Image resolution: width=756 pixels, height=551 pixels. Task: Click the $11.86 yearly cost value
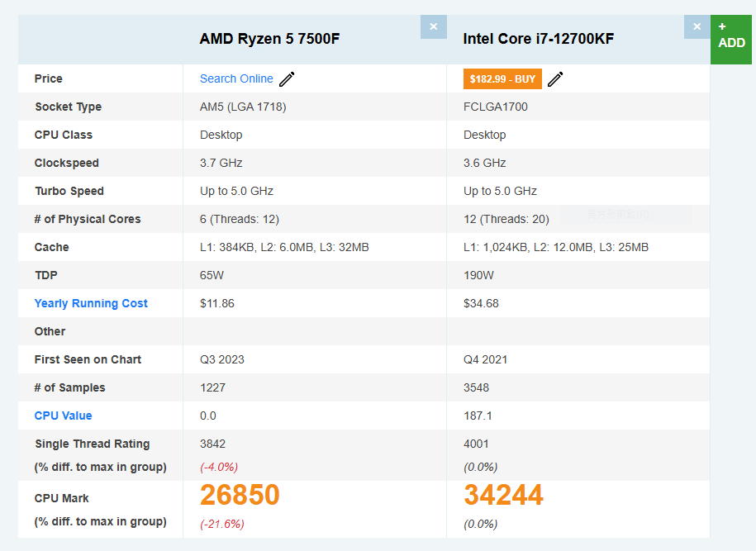click(217, 303)
